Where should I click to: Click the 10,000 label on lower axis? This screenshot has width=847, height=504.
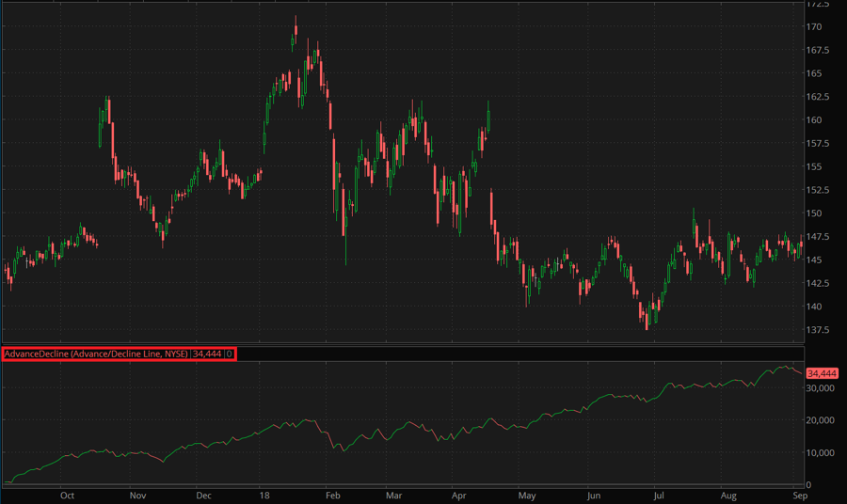tap(823, 452)
